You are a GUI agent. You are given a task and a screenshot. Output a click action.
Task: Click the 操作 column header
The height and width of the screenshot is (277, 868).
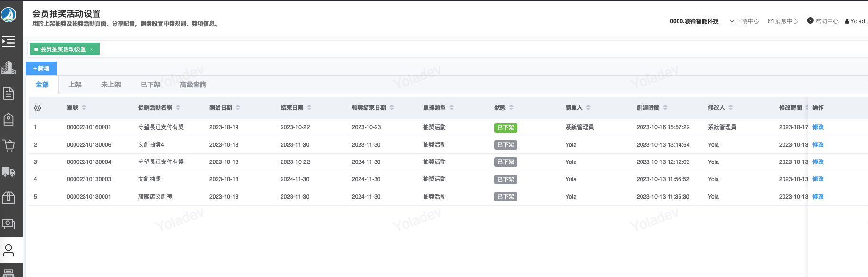[818, 108]
